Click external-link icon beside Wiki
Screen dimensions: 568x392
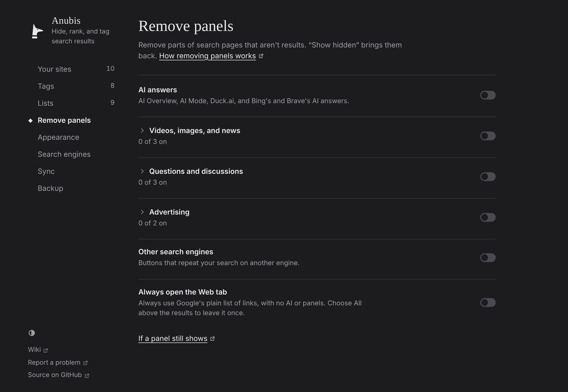click(46, 350)
